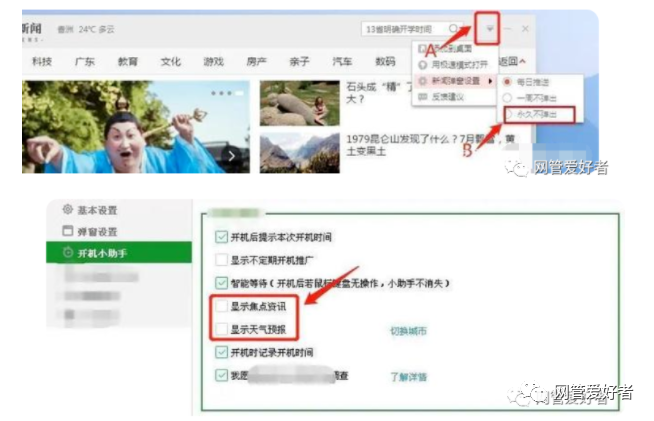Click the gear icon beside 基本设置
The width and height of the screenshot is (654, 421).
pos(68,209)
